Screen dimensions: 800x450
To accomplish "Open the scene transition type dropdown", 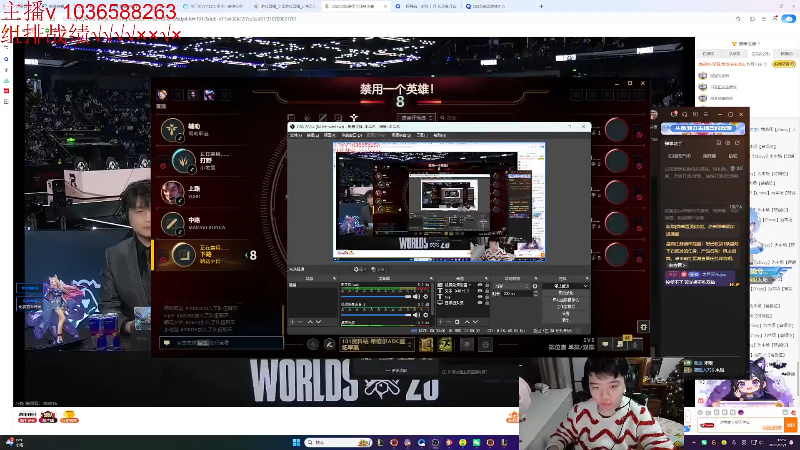I will (512, 286).
